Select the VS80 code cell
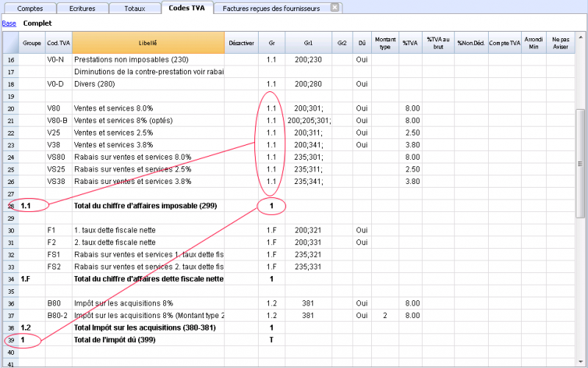Screen dimensions: 588x368 59,157
